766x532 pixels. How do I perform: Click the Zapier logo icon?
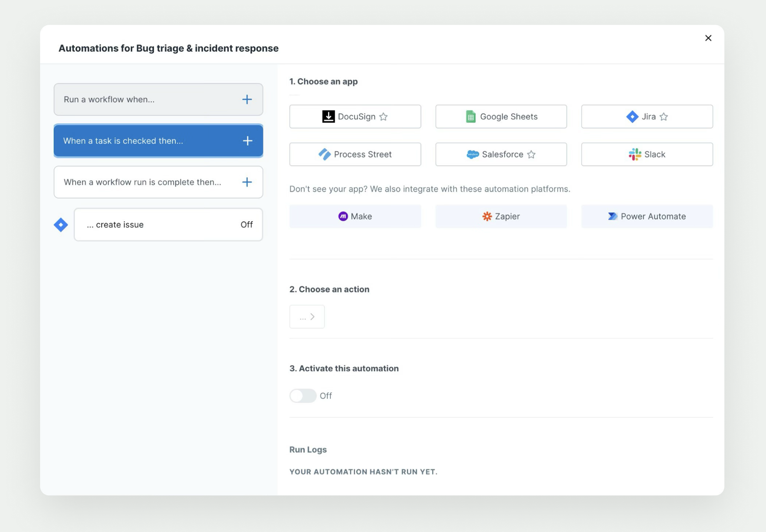tap(487, 216)
